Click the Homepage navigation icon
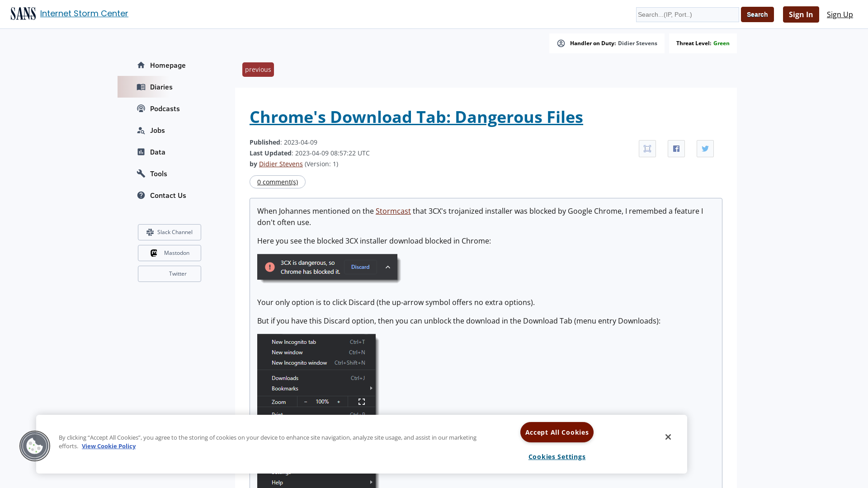This screenshot has height=488, width=868. coord(141,65)
